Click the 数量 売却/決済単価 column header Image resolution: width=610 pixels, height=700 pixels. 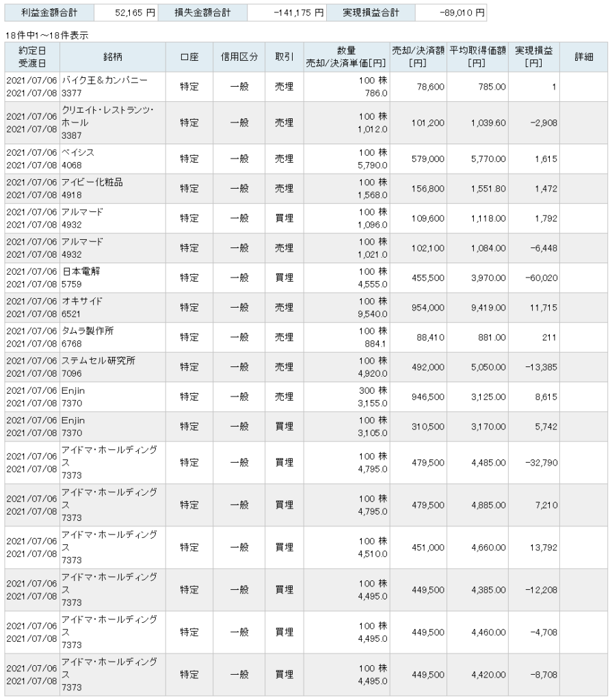[347, 57]
